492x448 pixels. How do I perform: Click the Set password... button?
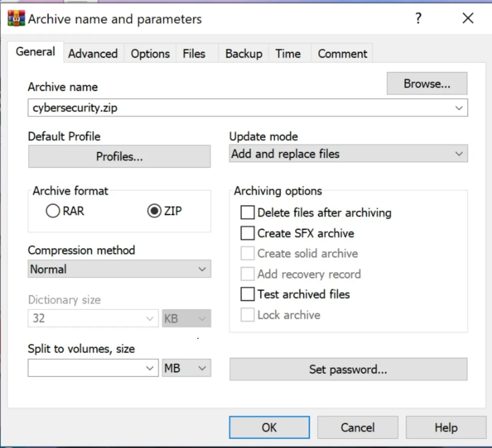tap(348, 369)
